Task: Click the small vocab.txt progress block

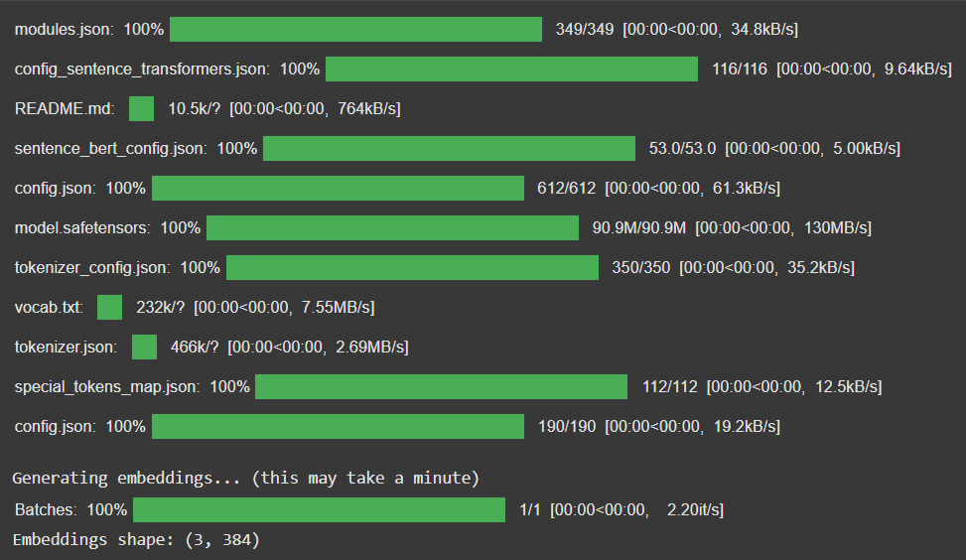Action: pyautogui.click(x=110, y=308)
